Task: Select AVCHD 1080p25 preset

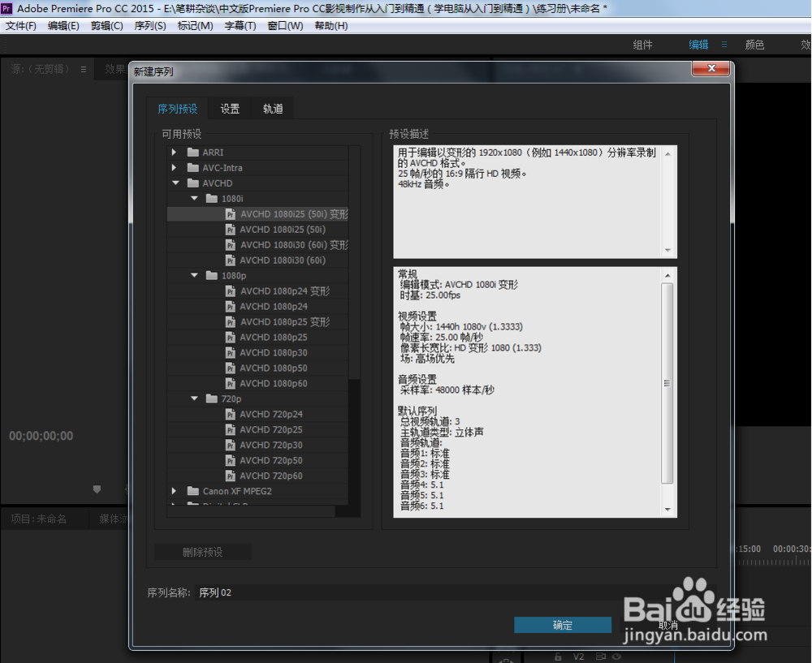Action: pyautogui.click(x=257, y=337)
